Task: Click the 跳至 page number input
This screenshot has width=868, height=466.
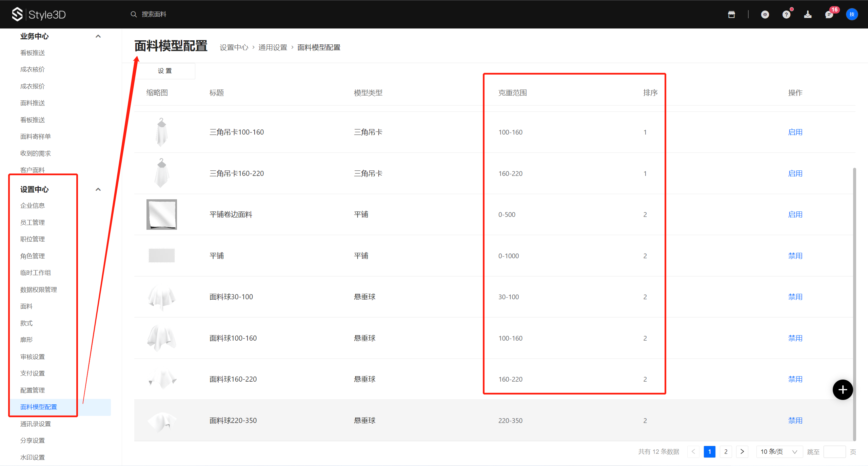Action: (x=834, y=452)
